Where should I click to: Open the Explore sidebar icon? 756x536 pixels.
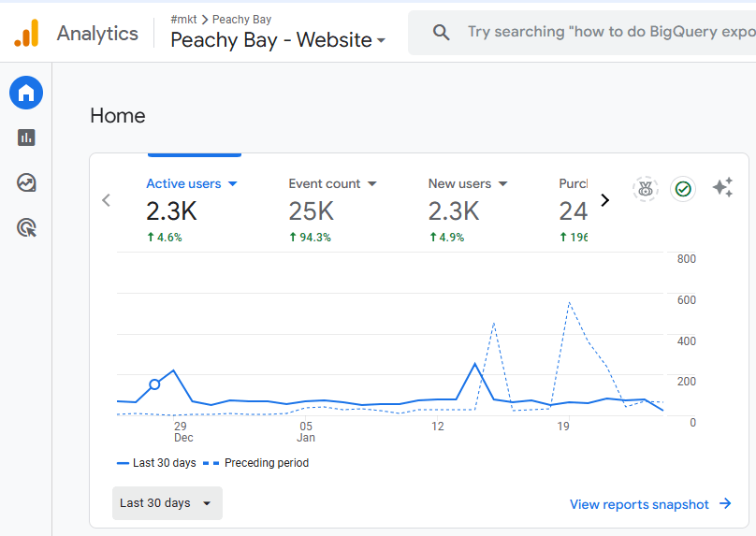click(x=26, y=182)
